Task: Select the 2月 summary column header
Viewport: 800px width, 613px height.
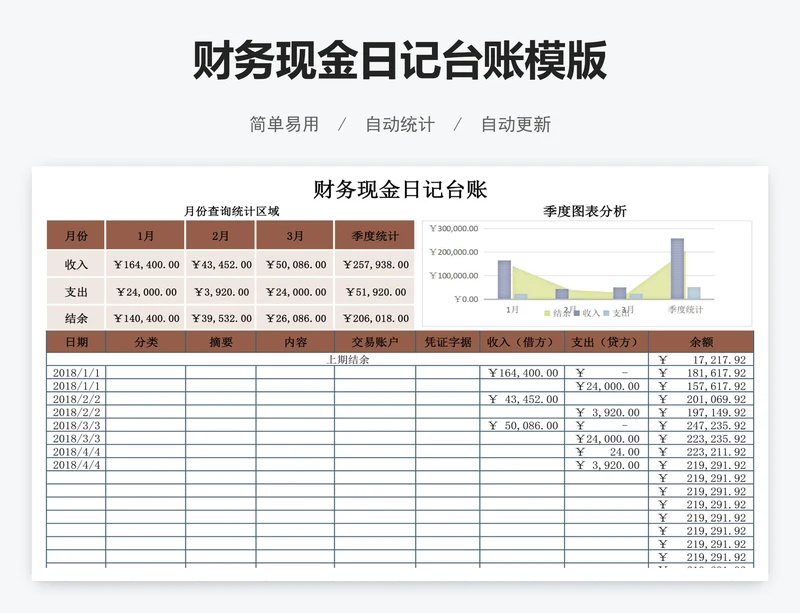Action: click(x=220, y=235)
